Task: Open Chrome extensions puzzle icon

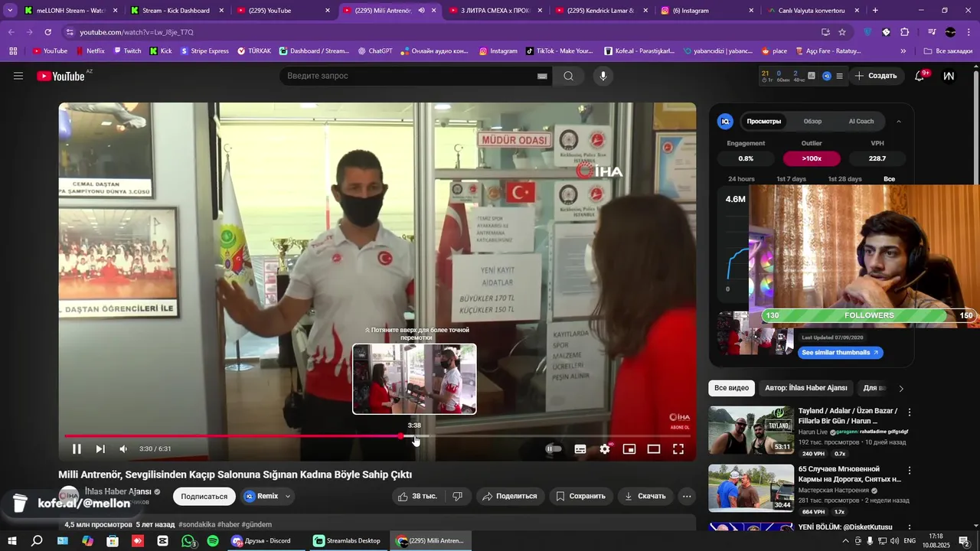Action: click(904, 32)
